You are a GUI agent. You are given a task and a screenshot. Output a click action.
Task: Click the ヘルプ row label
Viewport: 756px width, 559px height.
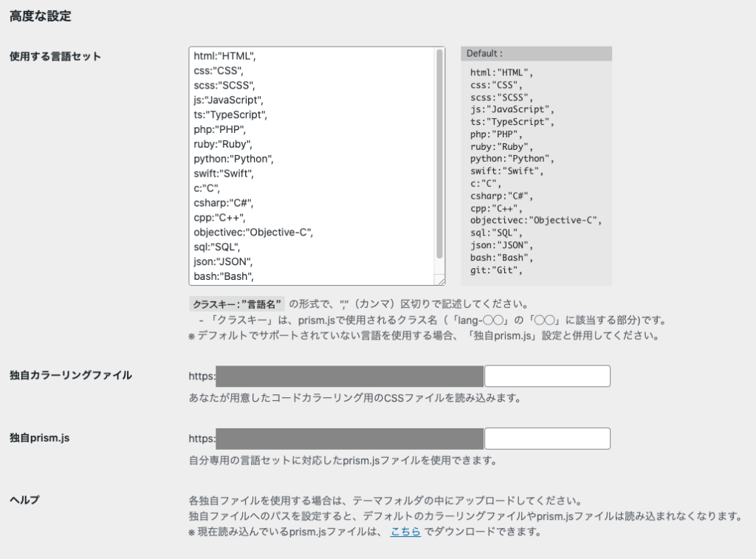click(24, 500)
